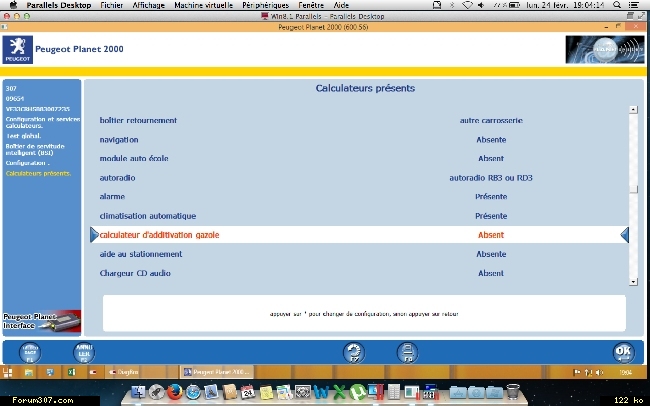Open the Affichage menu
Image resolution: width=650 pixels, height=406 pixels.
pos(148,5)
